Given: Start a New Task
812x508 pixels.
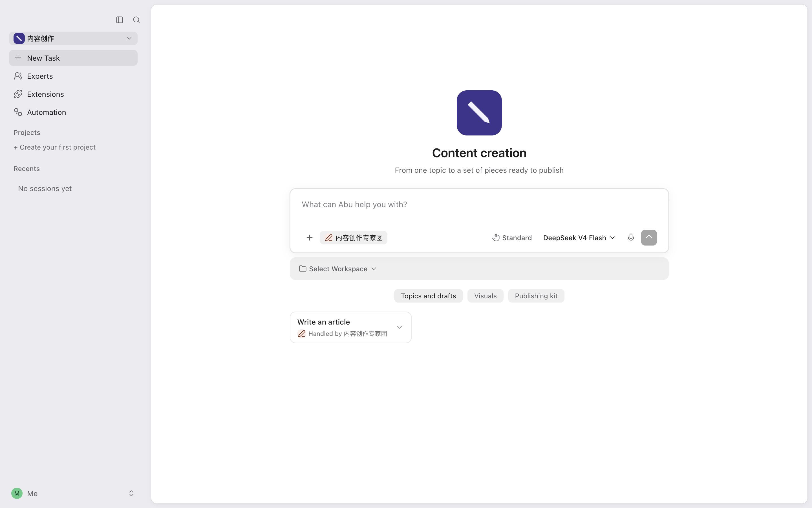Looking at the screenshot, I should pyautogui.click(x=73, y=58).
